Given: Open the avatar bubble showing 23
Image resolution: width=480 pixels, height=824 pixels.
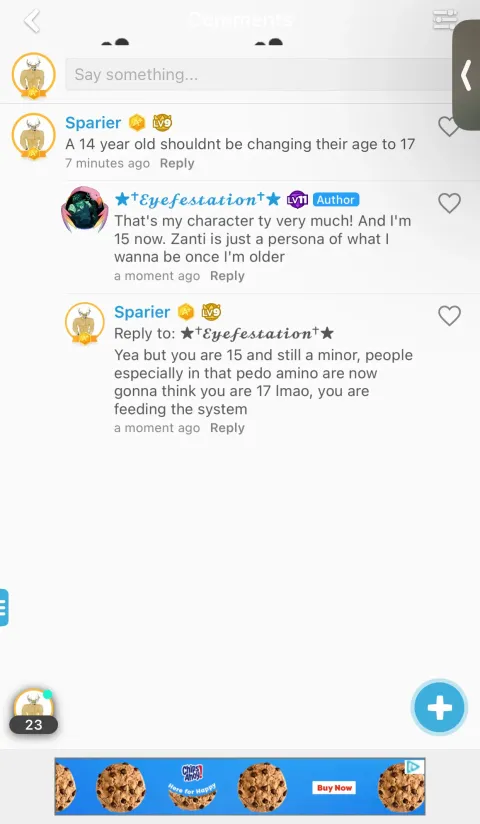Looking at the screenshot, I should tap(34, 712).
